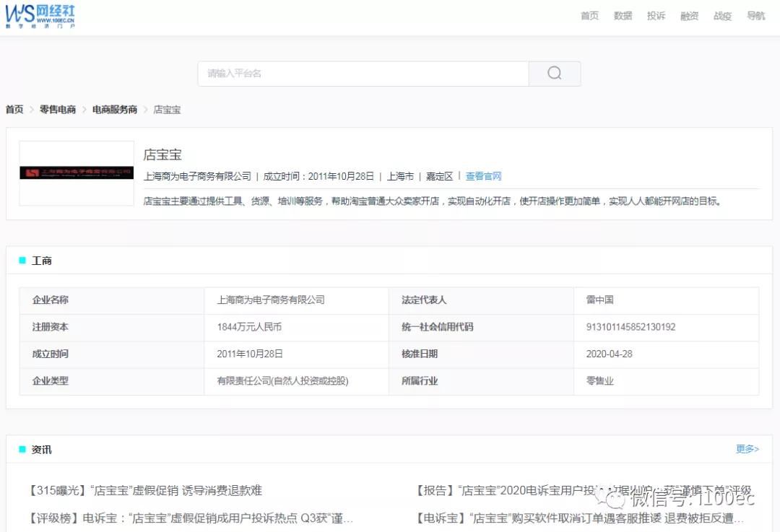Open the 融资 navigation item
780x532 pixels.
pyautogui.click(x=690, y=16)
